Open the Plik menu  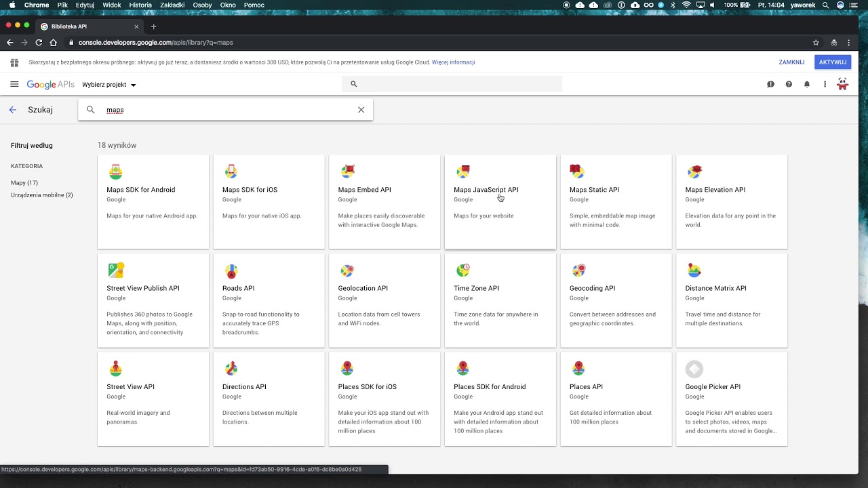[62, 5]
